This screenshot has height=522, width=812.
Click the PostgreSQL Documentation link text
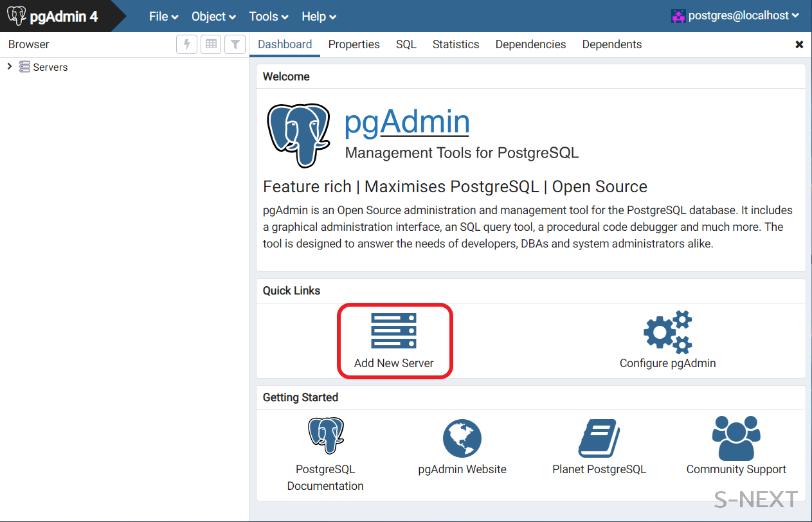pyautogui.click(x=325, y=478)
